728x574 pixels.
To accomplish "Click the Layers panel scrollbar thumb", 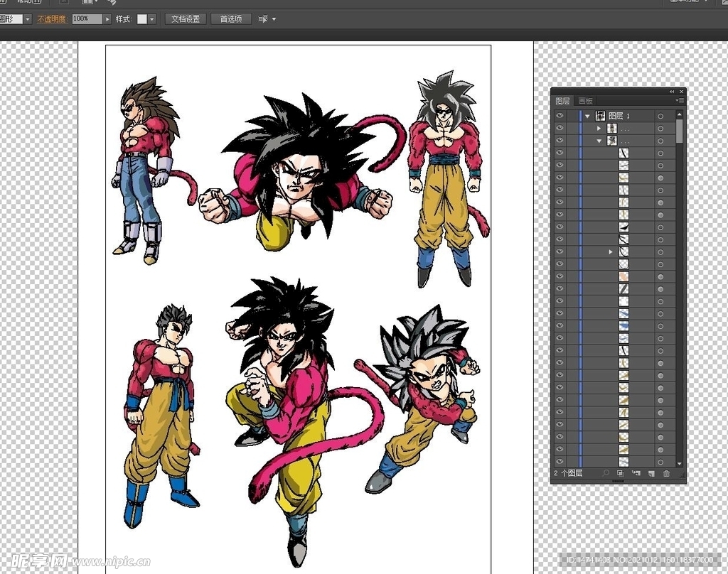I will (679, 131).
